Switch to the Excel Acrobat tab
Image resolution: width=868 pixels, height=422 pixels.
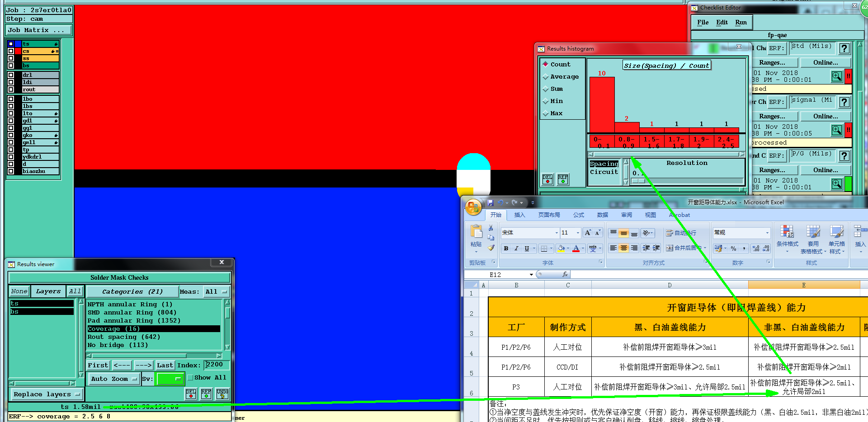pyautogui.click(x=679, y=215)
